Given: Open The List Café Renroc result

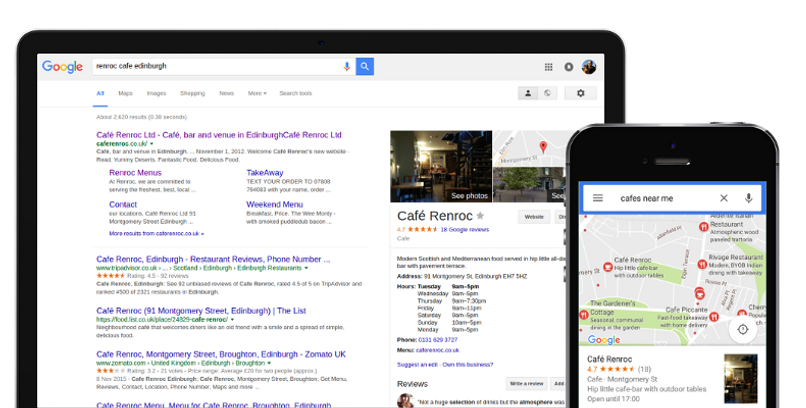Looking at the screenshot, I should coord(201,310).
